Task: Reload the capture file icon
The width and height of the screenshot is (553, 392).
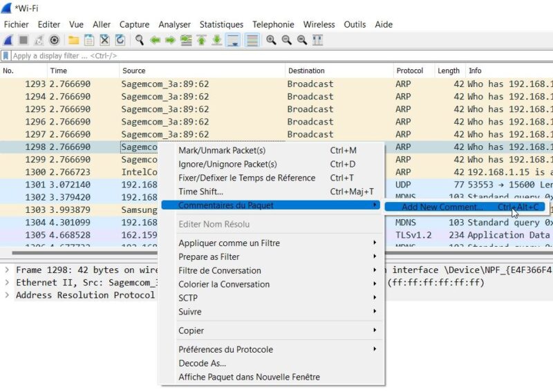Action: click(120, 40)
